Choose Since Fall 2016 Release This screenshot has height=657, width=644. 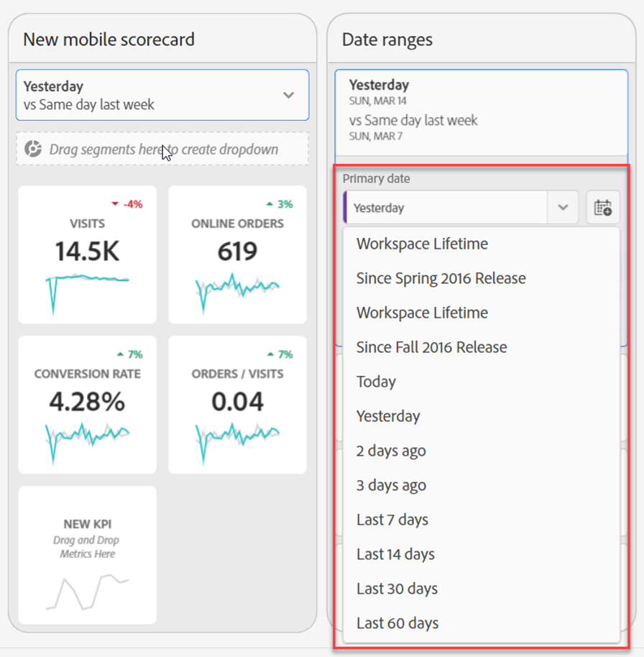coord(481,347)
